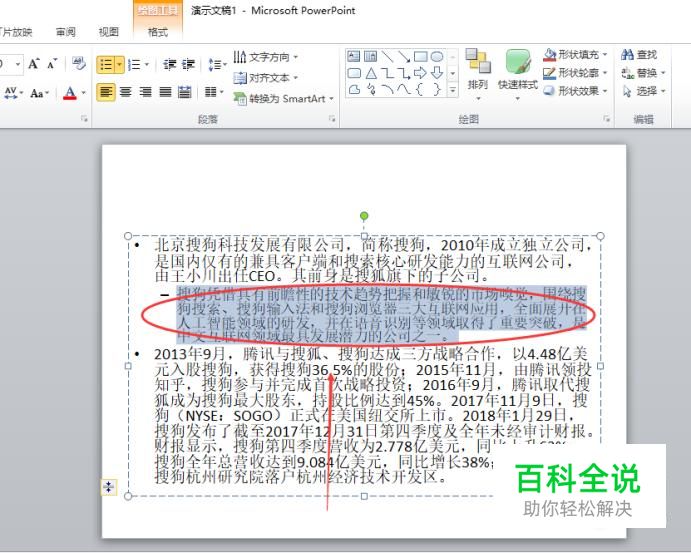The width and height of the screenshot is (691, 553).
Task: Open 替换 replace menu
Action: (x=643, y=73)
